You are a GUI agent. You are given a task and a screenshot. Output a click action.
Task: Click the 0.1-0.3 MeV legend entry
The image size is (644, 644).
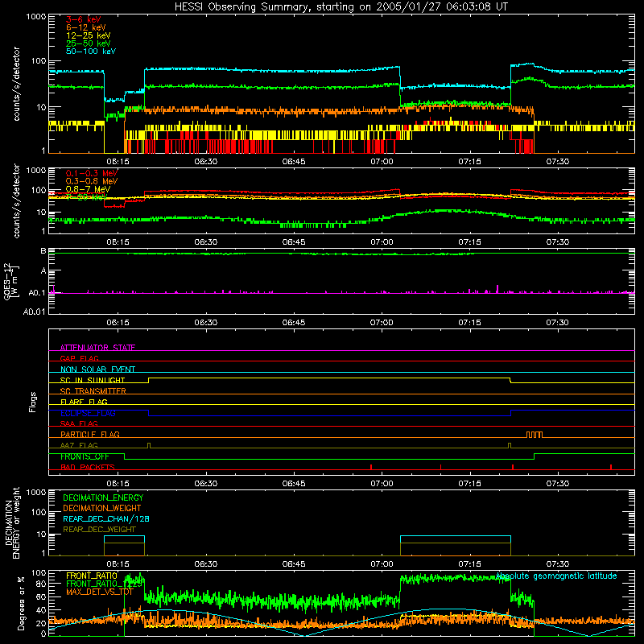[x=92, y=173]
